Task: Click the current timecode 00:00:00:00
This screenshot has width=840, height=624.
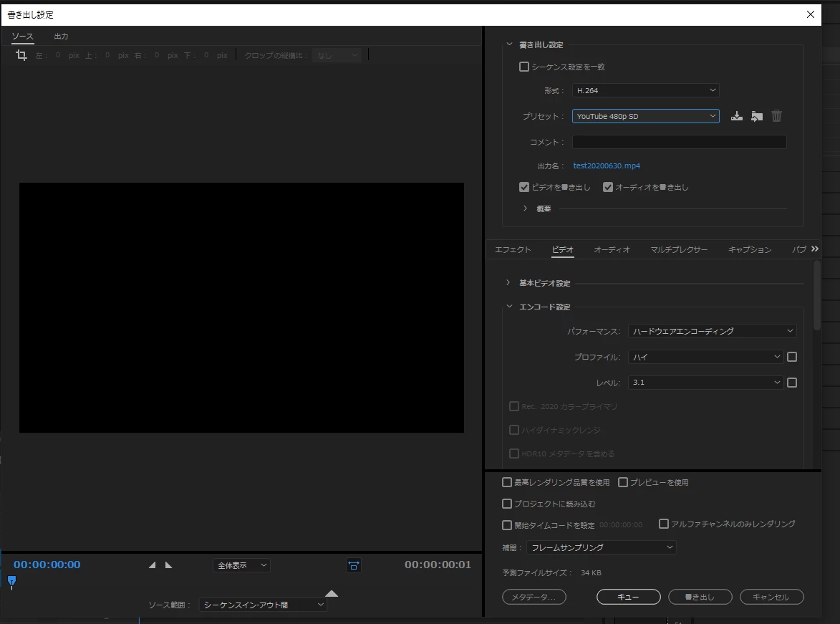Action: (47, 565)
